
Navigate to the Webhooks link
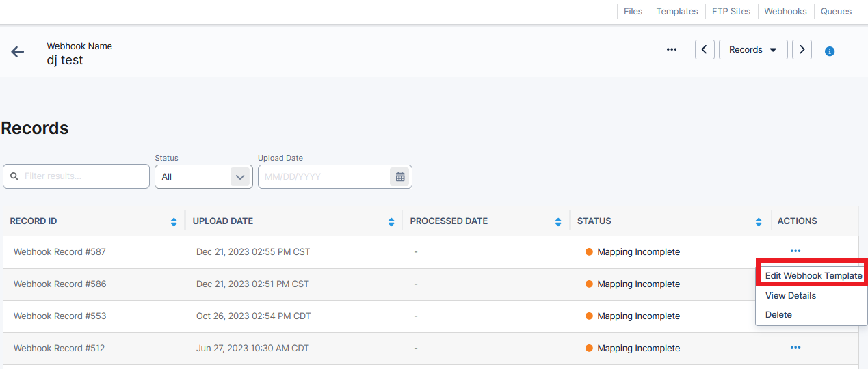(785, 12)
